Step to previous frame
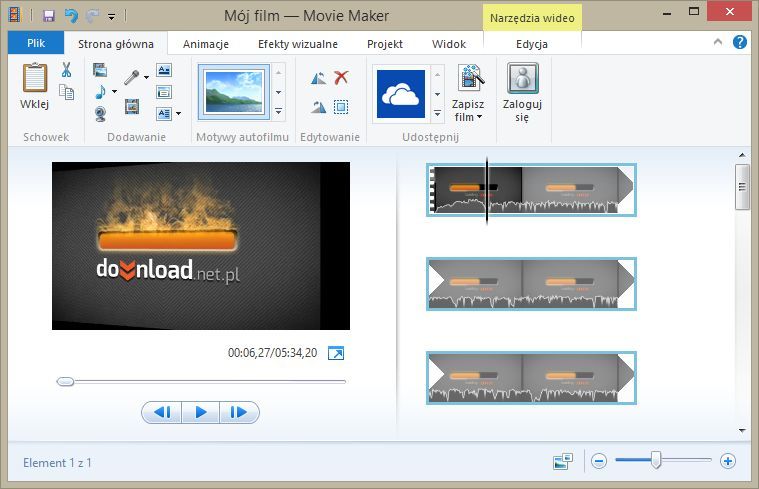 pyautogui.click(x=162, y=413)
